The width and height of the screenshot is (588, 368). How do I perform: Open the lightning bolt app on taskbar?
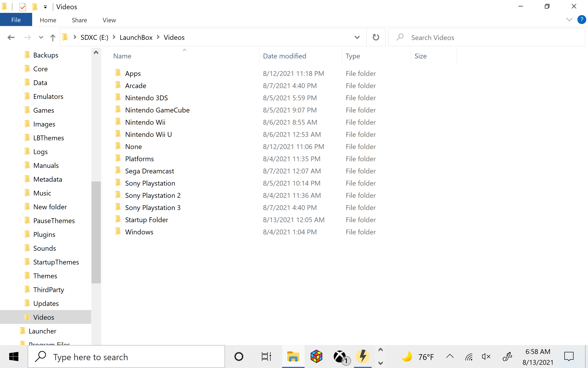(362, 356)
